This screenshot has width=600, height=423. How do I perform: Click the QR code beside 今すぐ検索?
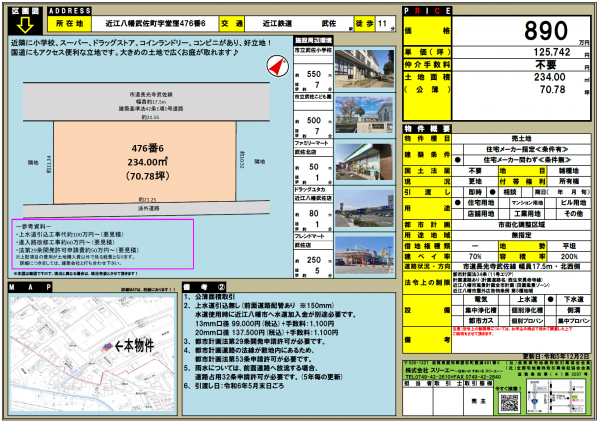click(509, 403)
